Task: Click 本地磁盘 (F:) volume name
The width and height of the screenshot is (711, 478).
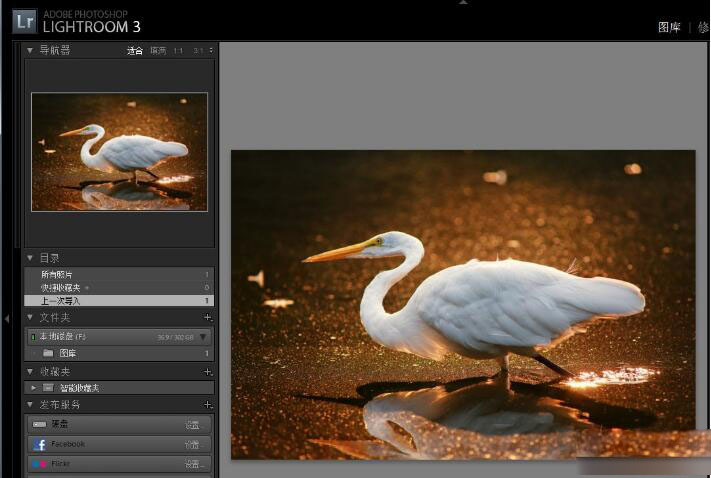Action: coord(63,337)
